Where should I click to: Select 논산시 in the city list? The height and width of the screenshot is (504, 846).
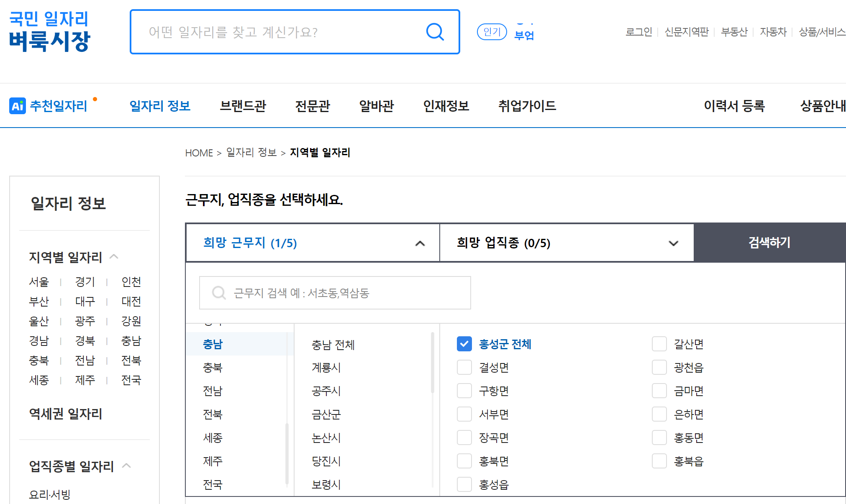[x=326, y=437]
